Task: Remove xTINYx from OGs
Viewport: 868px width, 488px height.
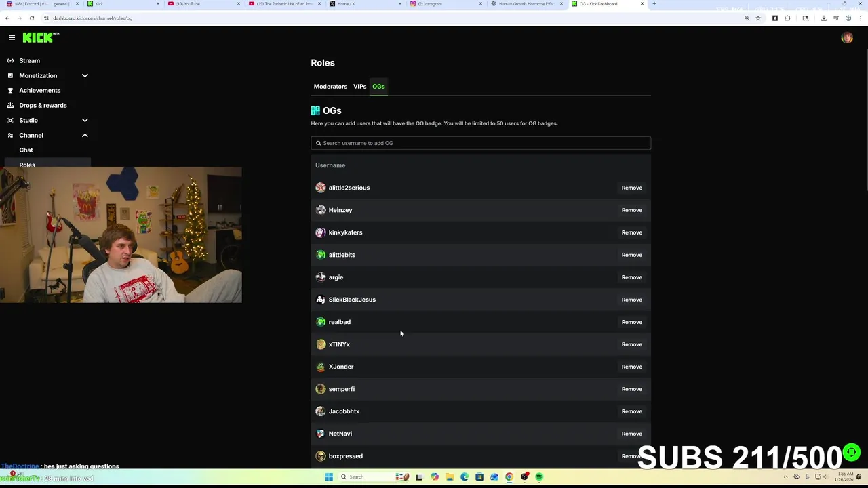Action: pos(631,344)
